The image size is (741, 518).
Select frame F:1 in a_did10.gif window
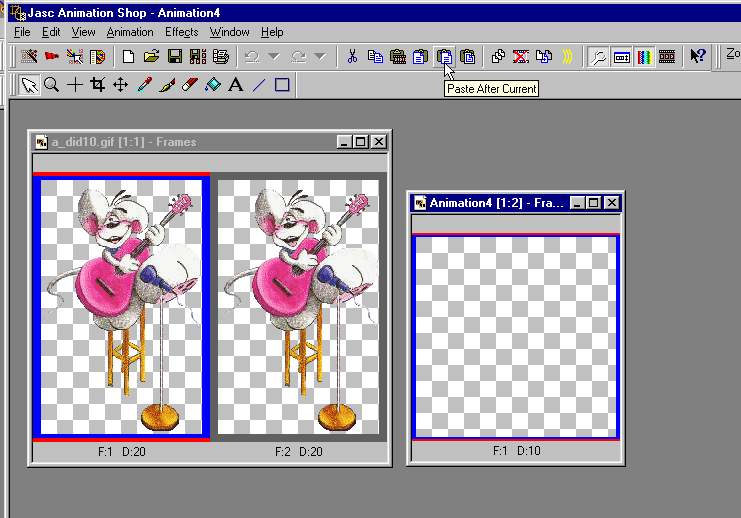121,307
